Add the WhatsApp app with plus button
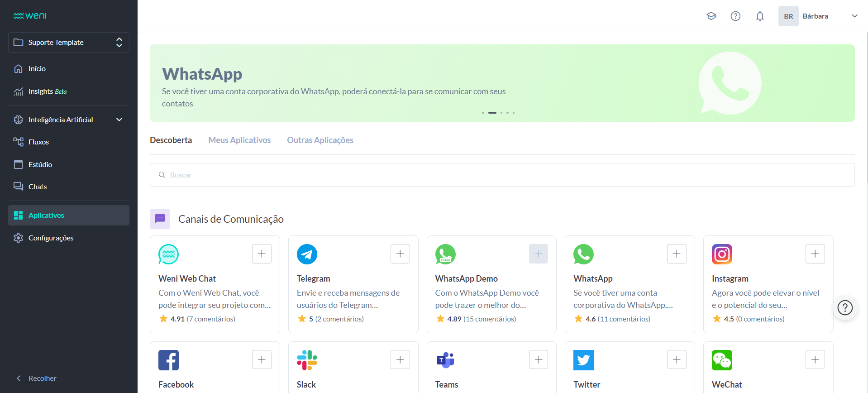 click(x=677, y=254)
